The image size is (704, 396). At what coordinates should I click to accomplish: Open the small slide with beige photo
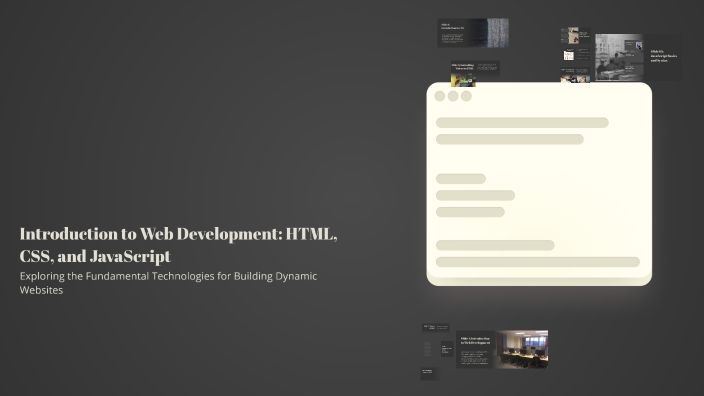tap(575, 35)
